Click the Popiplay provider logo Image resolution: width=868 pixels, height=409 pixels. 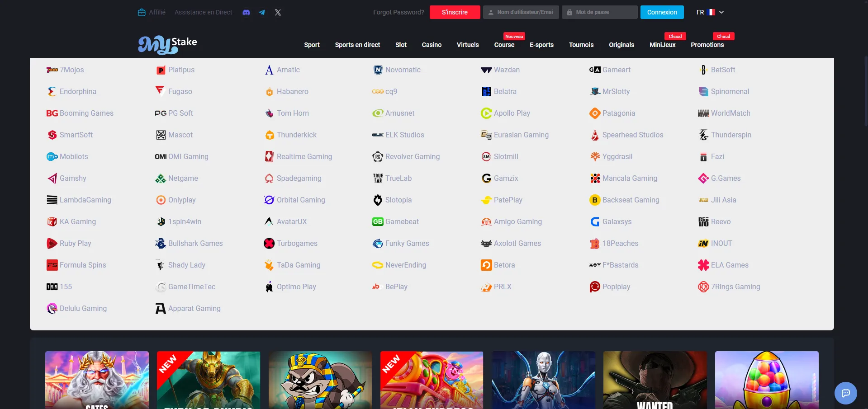[595, 287]
